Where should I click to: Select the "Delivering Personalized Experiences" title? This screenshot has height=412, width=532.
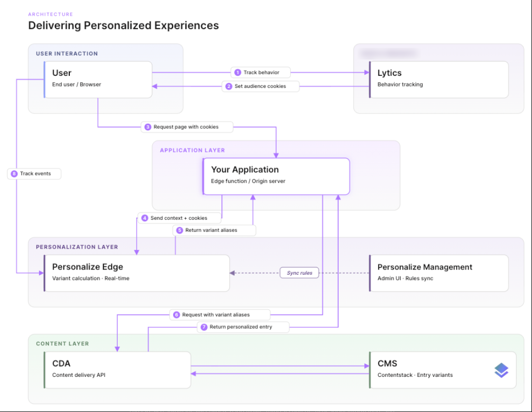tap(124, 25)
